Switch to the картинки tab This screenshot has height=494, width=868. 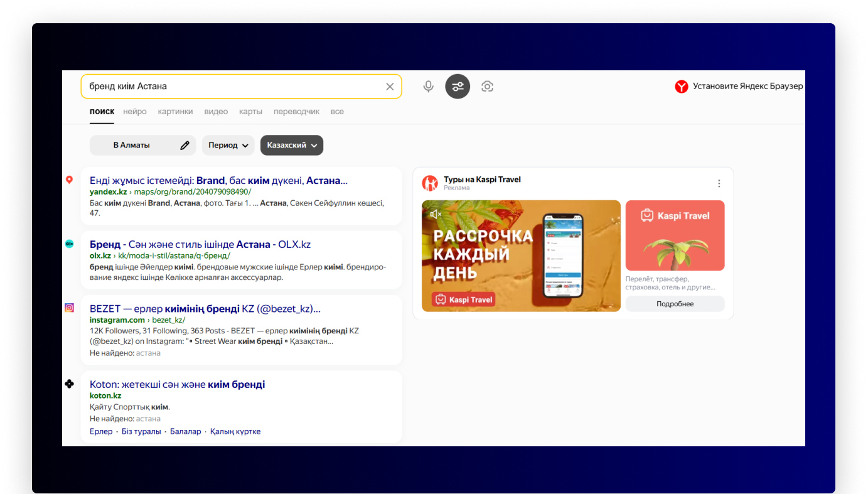pyautogui.click(x=175, y=111)
